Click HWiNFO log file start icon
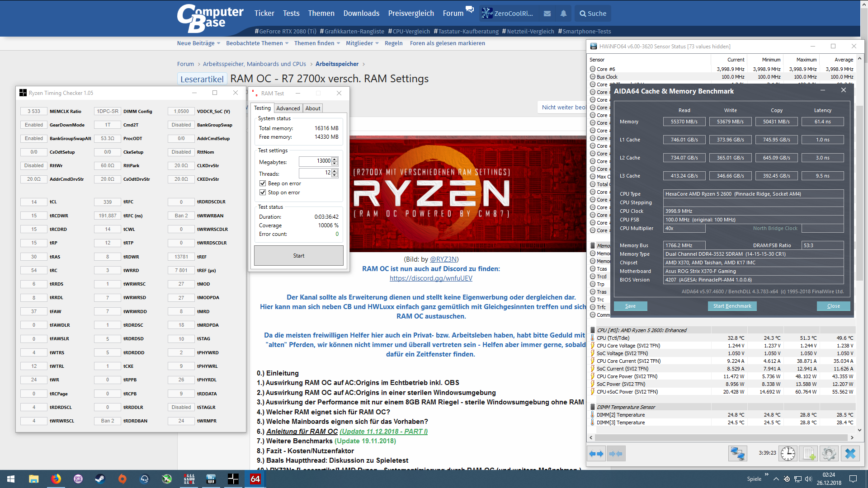This screenshot has width=868, height=488. (809, 453)
